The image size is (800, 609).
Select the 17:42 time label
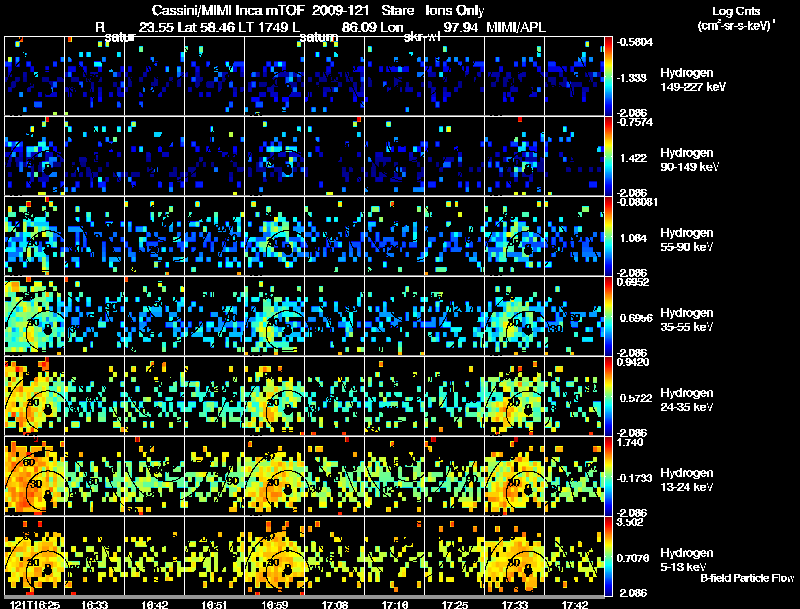coord(575,604)
